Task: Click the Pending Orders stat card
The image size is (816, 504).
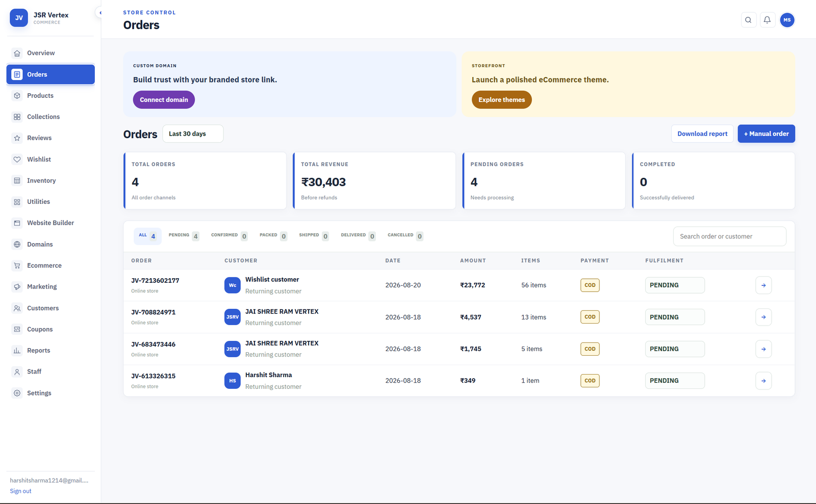Action: coord(544,180)
